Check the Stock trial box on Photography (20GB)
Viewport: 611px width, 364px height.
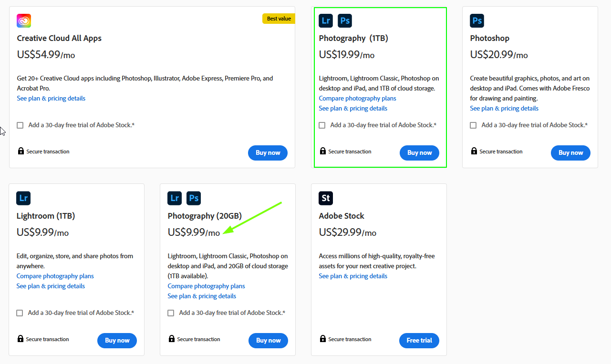click(171, 313)
